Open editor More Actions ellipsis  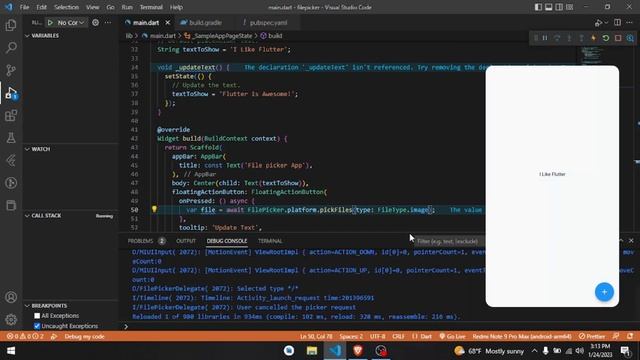point(629,22)
